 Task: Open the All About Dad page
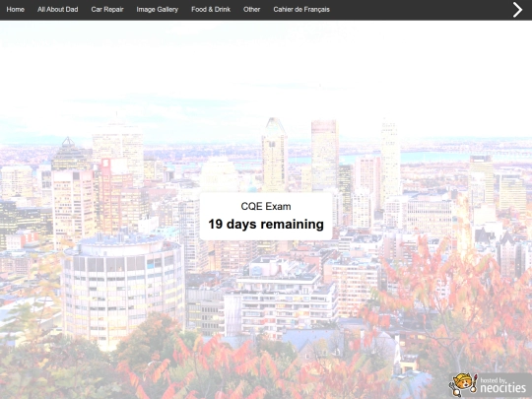(58, 10)
